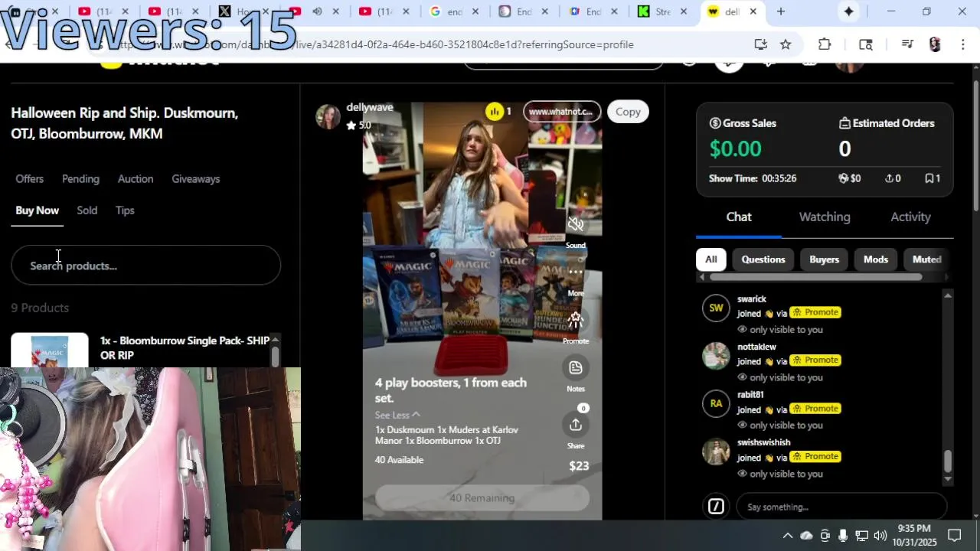Select the Buy Now tab
Viewport: 980px width, 551px height.
coord(37,210)
